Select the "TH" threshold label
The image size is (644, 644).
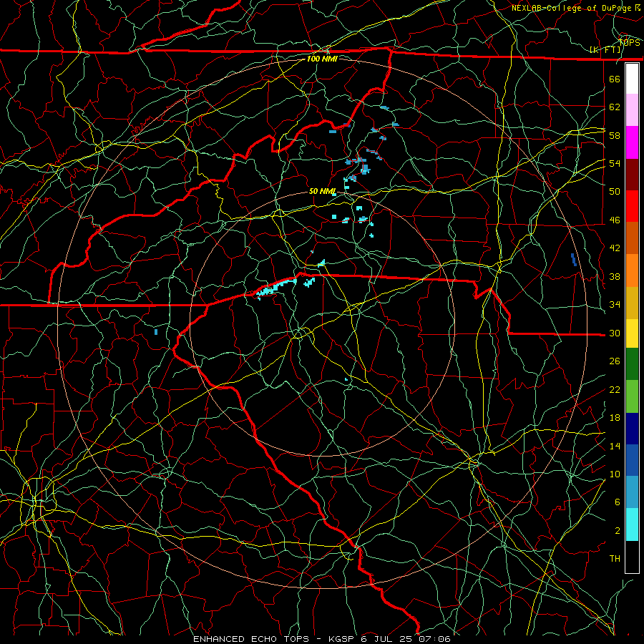click(615, 559)
